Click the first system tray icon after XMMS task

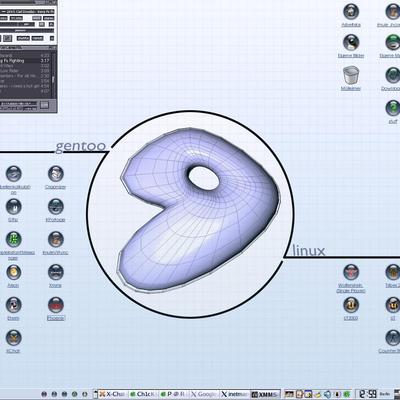(x=288, y=394)
